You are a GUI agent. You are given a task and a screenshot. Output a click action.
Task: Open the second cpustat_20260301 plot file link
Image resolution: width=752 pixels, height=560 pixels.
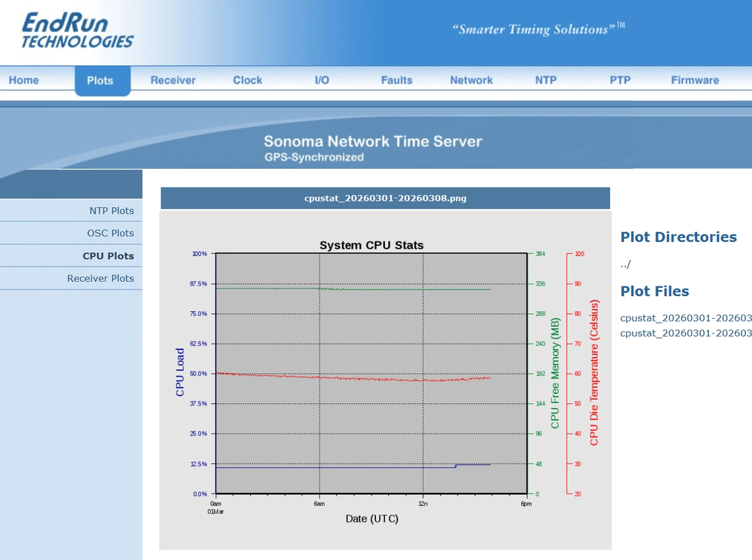pyautogui.click(x=686, y=333)
